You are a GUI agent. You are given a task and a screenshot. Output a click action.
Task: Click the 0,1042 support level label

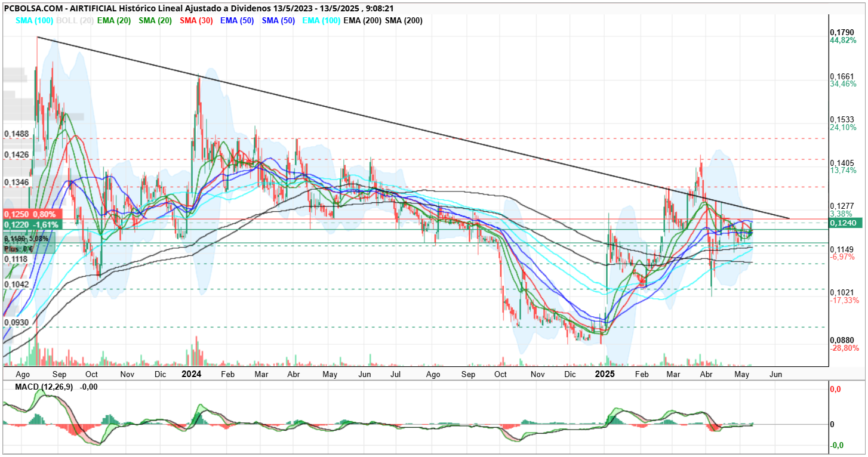pos(16,285)
